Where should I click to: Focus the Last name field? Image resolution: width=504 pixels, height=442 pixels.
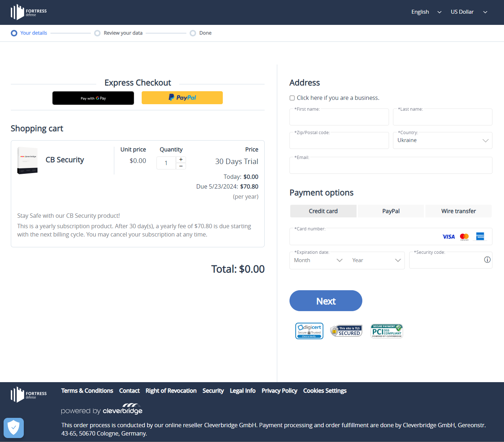click(443, 117)
